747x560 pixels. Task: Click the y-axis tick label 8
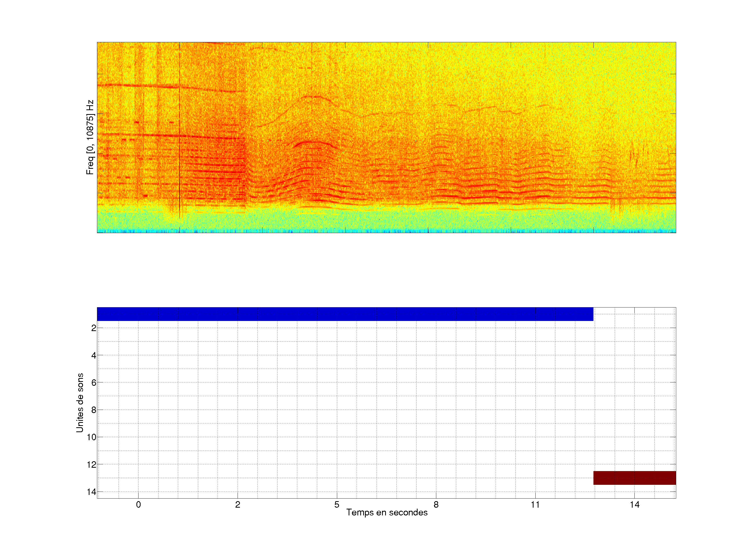(x=94, y=410)
